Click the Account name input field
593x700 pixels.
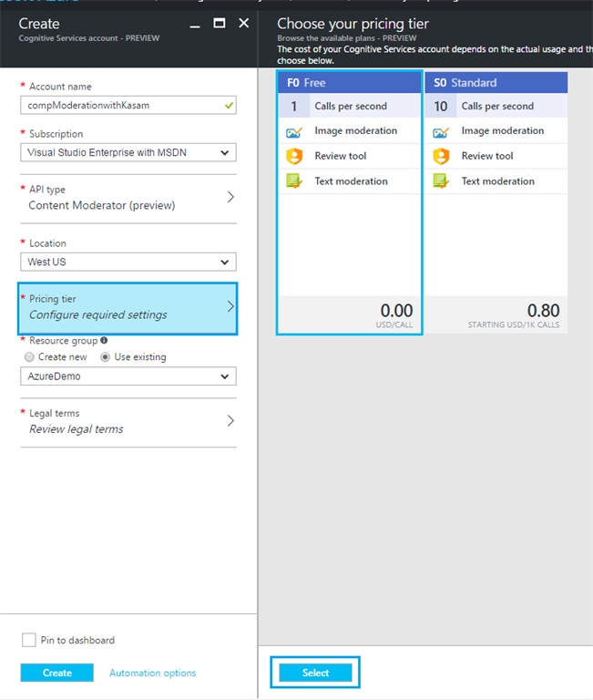point(128,106)
